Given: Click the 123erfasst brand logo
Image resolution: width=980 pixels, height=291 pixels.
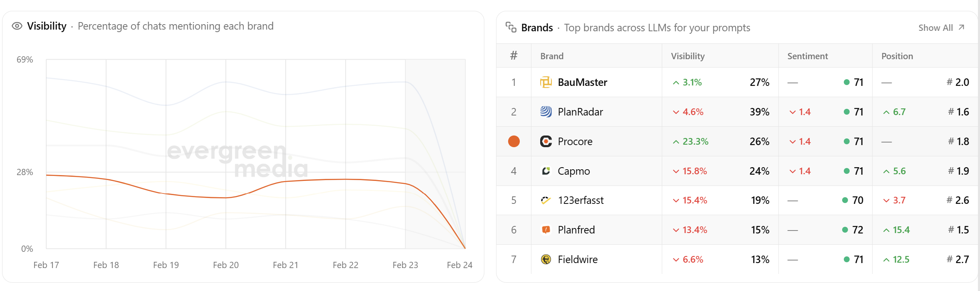Looking at the screenshot, I should [x=546, y=200].
